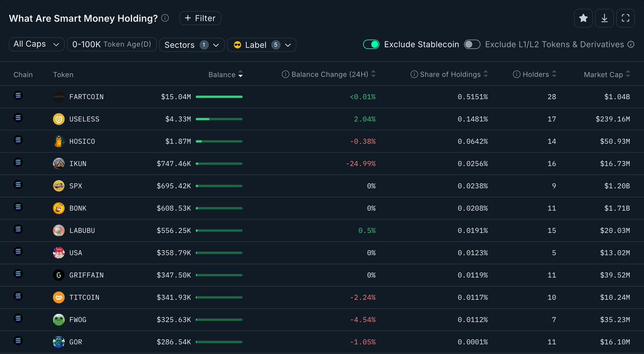Image resolution: width=644 pixels, height=354 pixels.
Task: Click the $286.54K balance in GOR row
Action: (174, 342)
